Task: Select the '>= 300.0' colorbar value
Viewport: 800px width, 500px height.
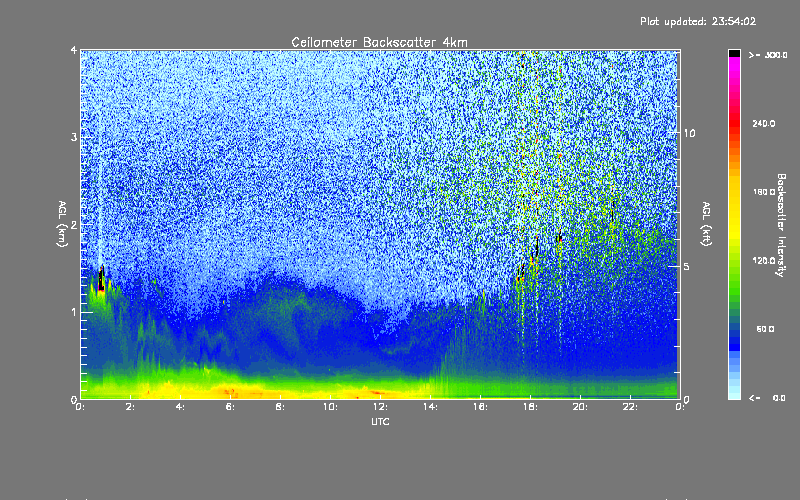Action: [768, 55]
